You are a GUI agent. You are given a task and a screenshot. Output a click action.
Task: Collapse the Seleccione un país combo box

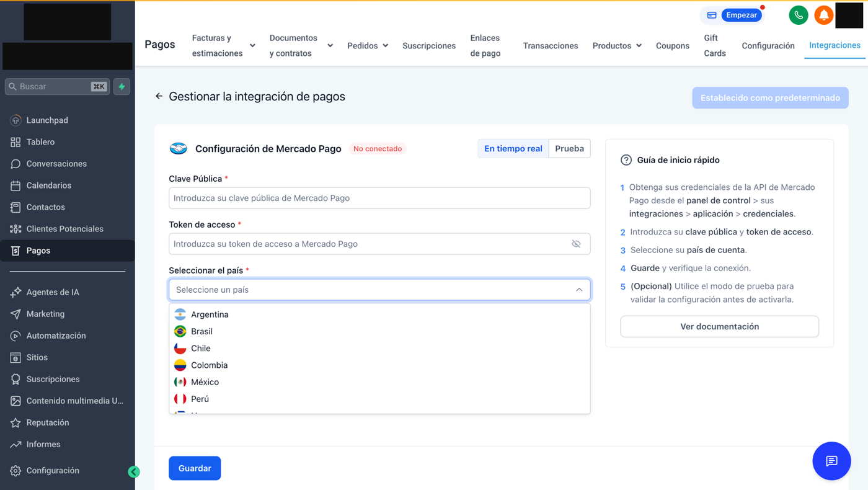click(579, 290)
